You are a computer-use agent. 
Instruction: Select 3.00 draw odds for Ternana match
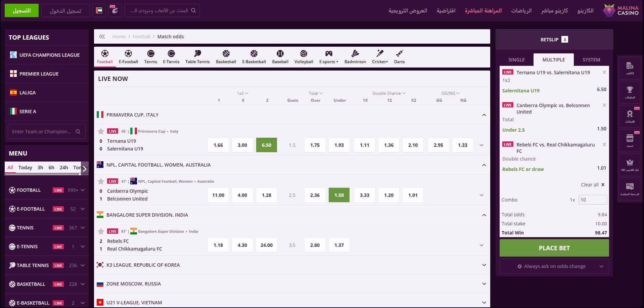click(x=242, y=145)
